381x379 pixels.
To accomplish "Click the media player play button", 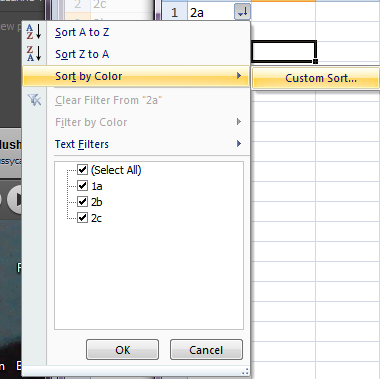I will coord(15,199).
